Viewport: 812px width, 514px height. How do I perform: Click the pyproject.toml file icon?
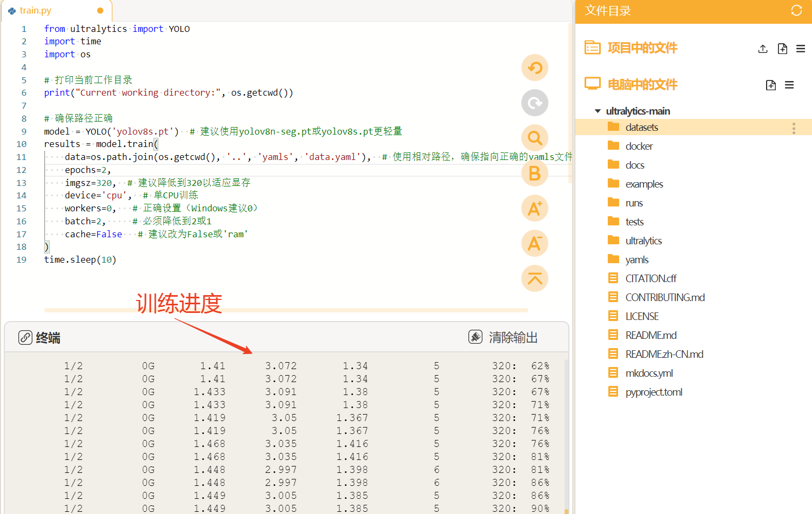click(x=613, y=391)
